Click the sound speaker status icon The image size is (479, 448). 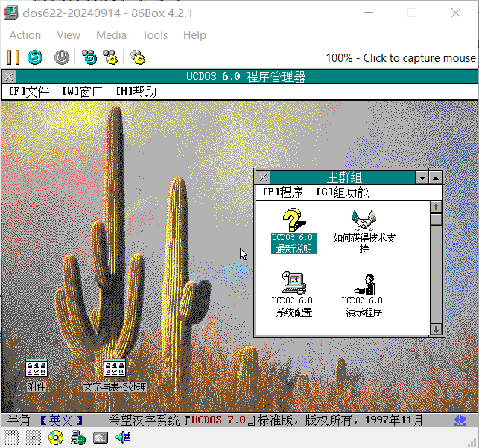tap(123, 438)
